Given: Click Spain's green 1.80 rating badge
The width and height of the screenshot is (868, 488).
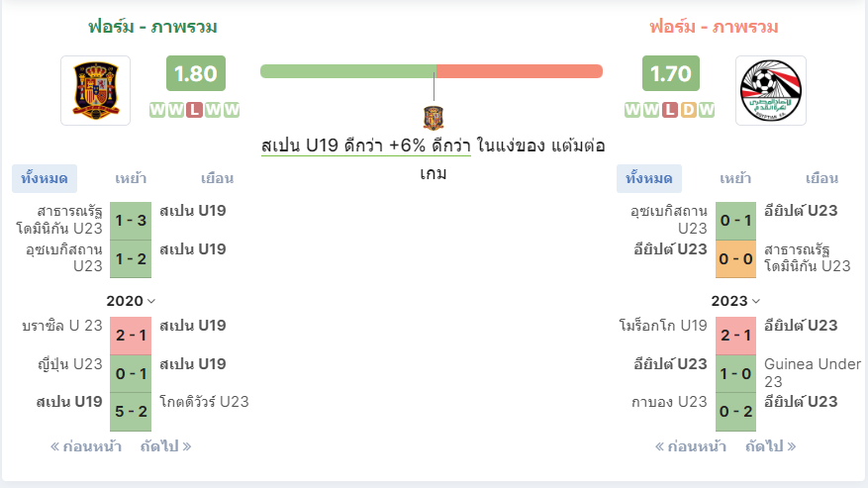Looking at the screenshot, I should point(196,73).
